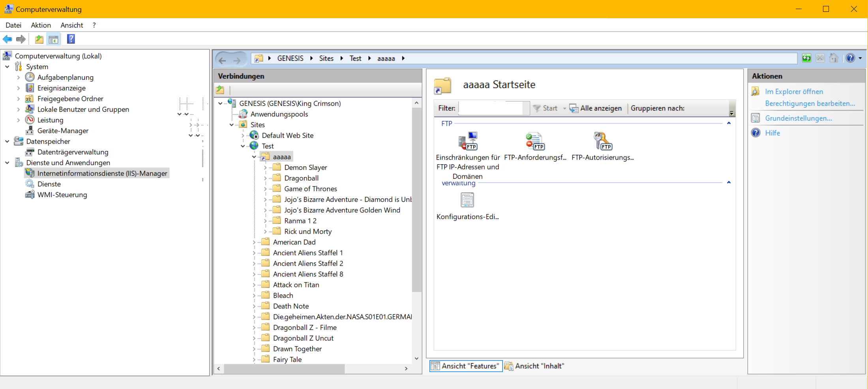This screenshot has height=389, width=868.
Task: Select Dienste in the console tree
Action: (x=49, y=184)
